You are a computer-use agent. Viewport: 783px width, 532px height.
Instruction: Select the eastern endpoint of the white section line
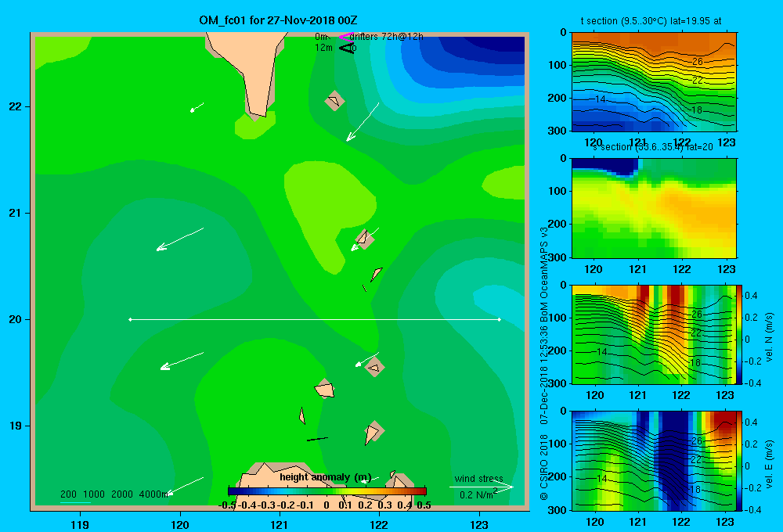(500, 319)
